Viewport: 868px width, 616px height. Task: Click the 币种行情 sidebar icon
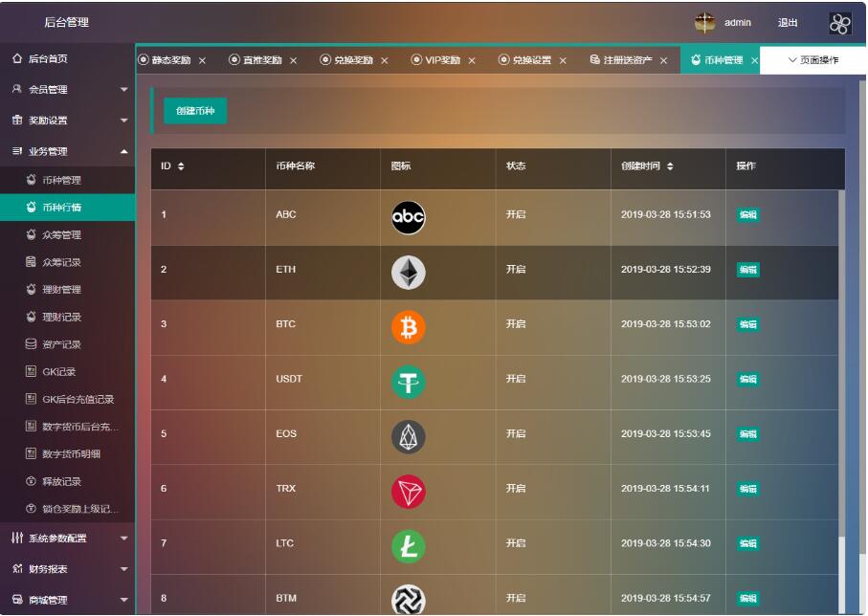click(31, 207)
